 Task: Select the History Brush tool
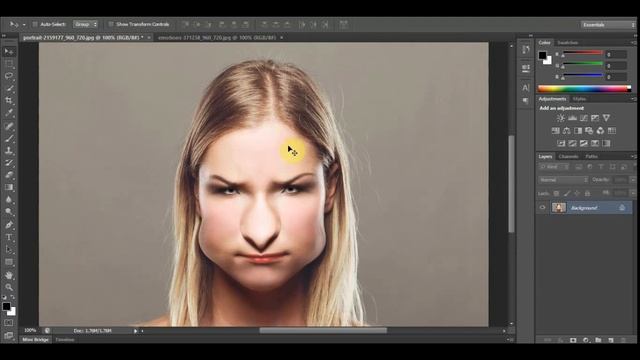[x=9, y=163]
